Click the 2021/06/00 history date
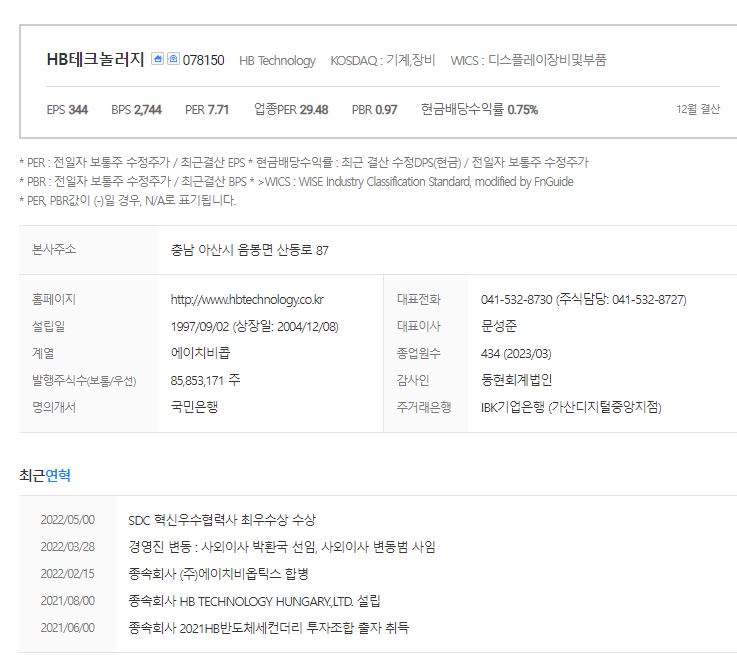 click(68, 628)
